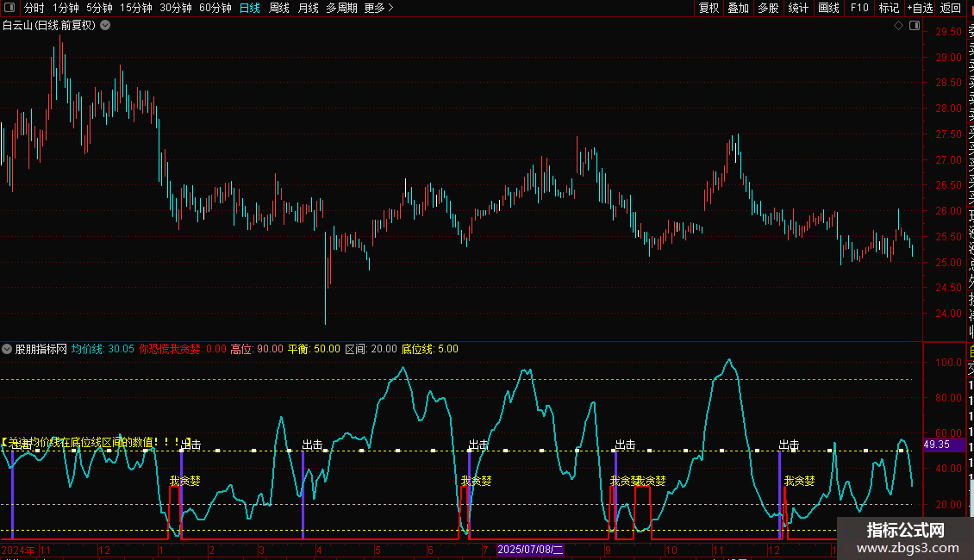Viewport: 974px width, 560px height.
Task: Open F10 company info
Action: point(859,8)
